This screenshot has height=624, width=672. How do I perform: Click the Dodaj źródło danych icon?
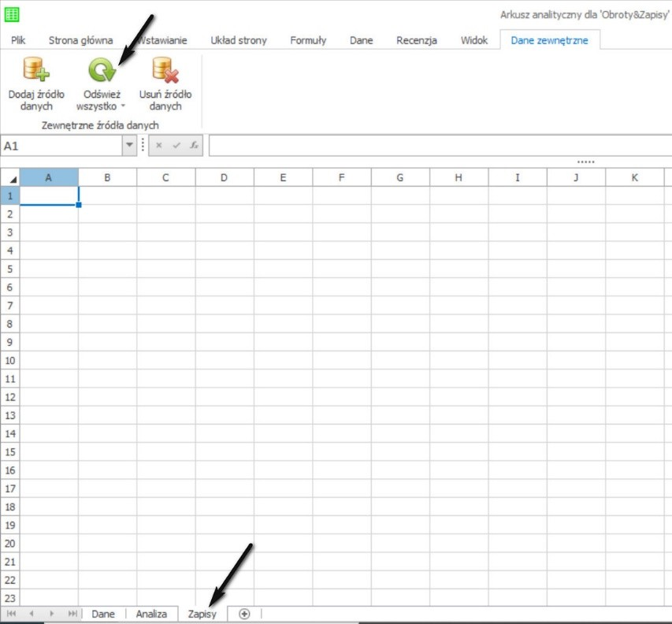pos(36,69)
